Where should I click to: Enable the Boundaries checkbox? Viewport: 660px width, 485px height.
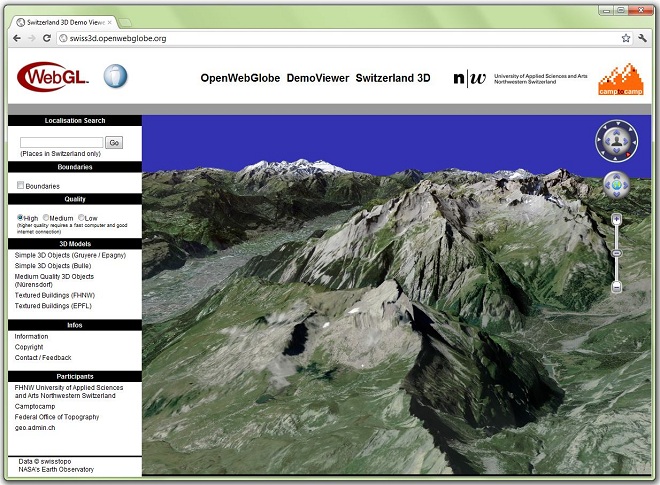pos(20,185)
